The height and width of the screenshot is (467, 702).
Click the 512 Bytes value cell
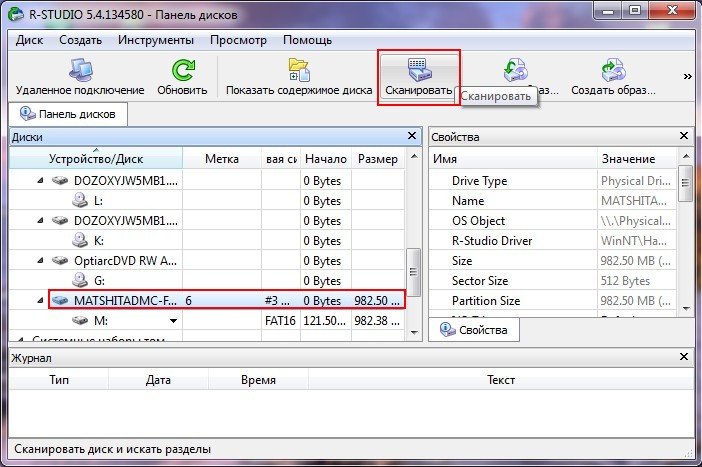(x=636, y=280)
